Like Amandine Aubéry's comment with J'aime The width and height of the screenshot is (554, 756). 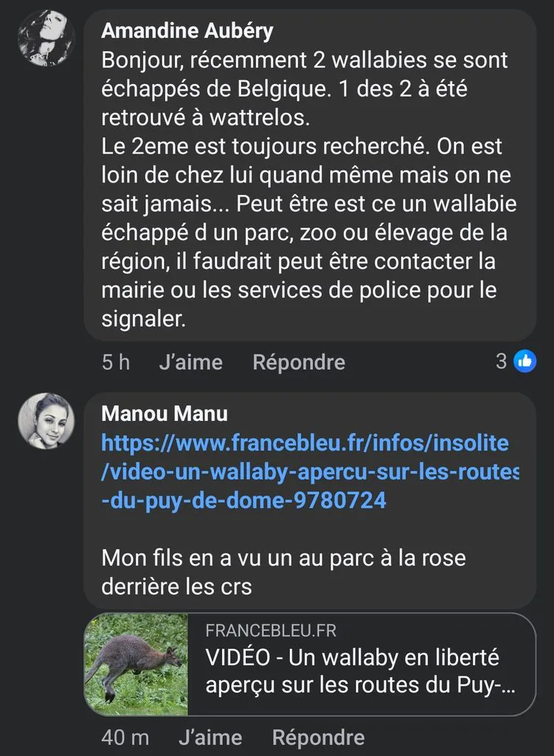coord(191,362)
